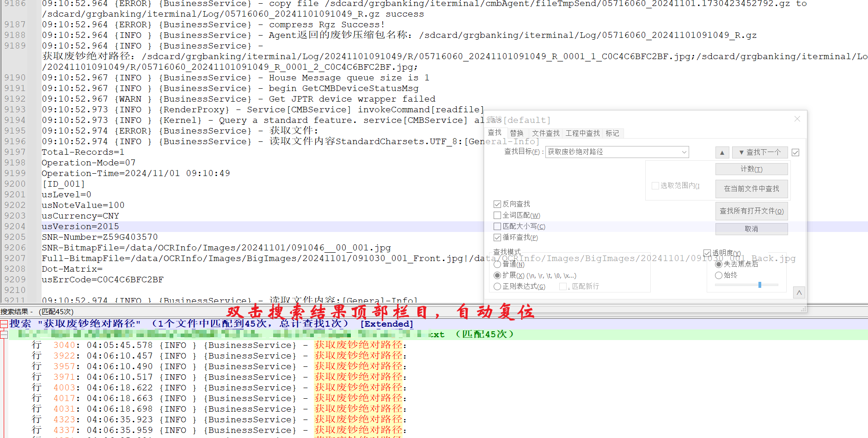Open search result at line 4017
Viewport: 868px width, 438px height.
(x=219, y=398)
